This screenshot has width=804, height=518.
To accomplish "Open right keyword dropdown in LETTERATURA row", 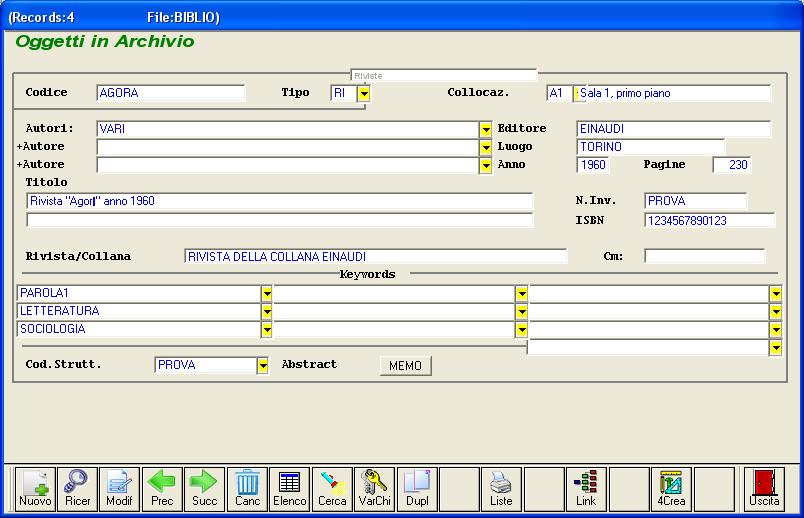I will tap(776, 311).
